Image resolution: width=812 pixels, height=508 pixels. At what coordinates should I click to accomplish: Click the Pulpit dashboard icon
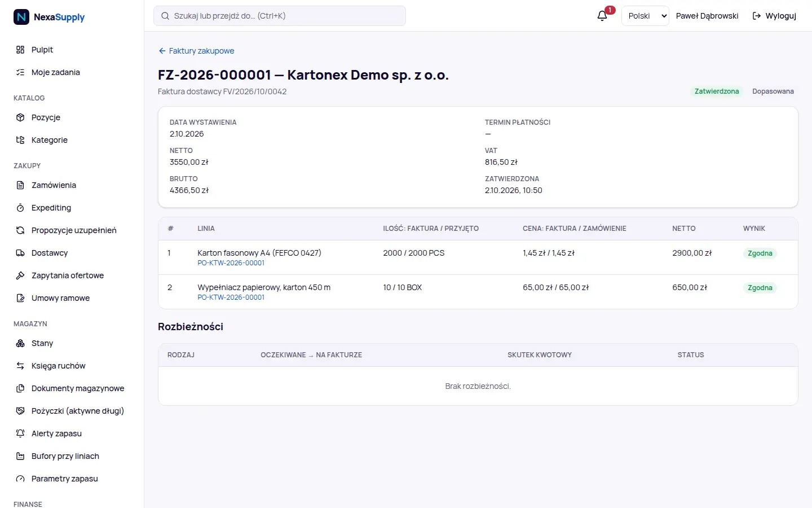pyautogui.click(x=20, y=50)
